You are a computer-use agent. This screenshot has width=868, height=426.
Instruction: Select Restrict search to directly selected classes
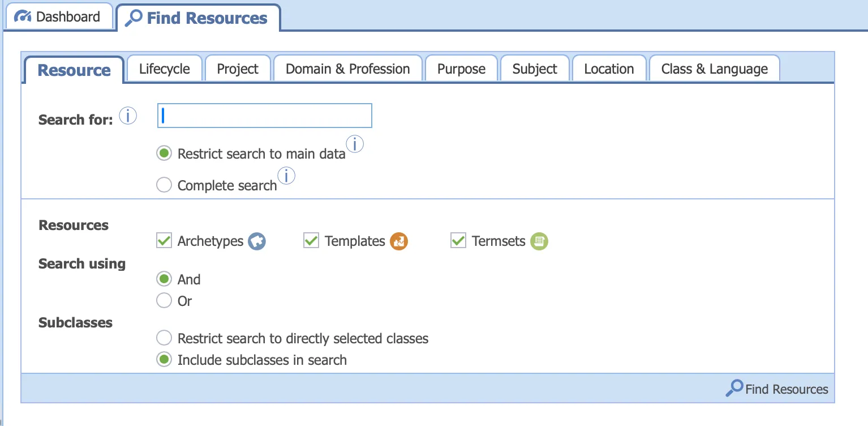point(164,338)
